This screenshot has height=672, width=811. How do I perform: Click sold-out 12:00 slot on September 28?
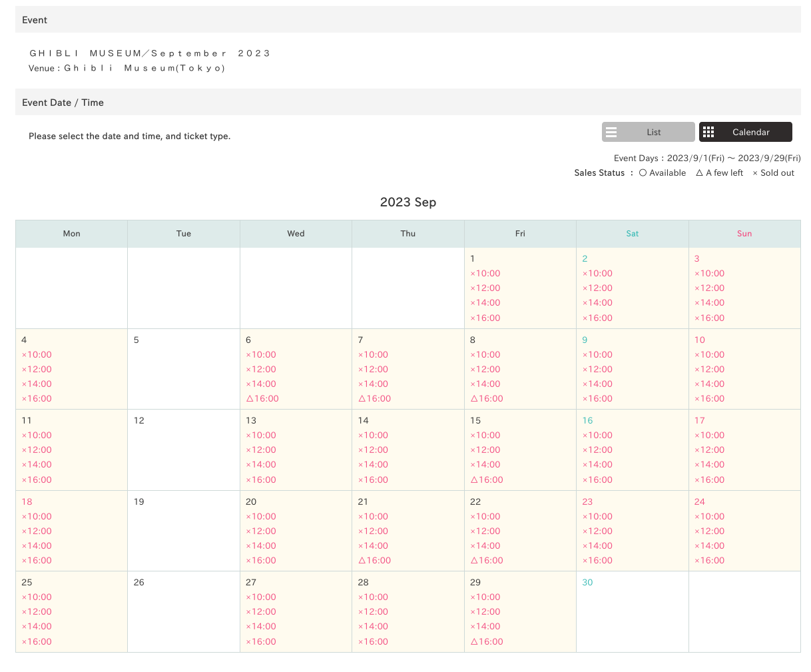point(373,611)
